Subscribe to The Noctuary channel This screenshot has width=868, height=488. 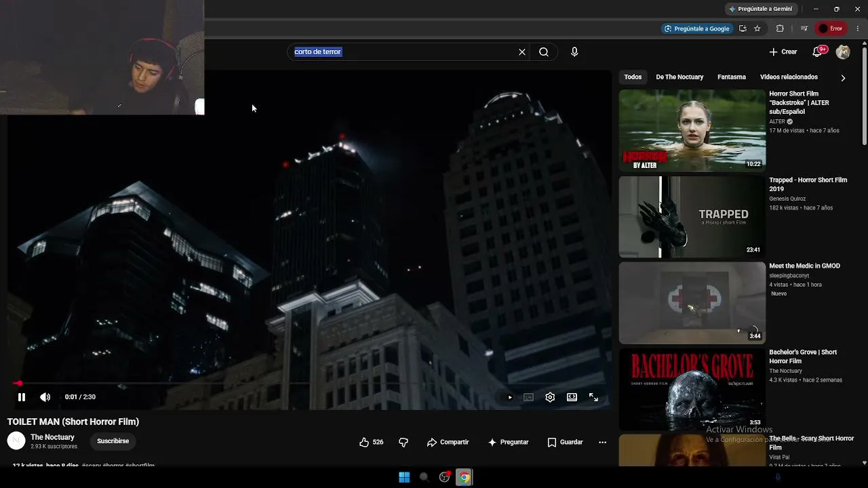[113, 441]
